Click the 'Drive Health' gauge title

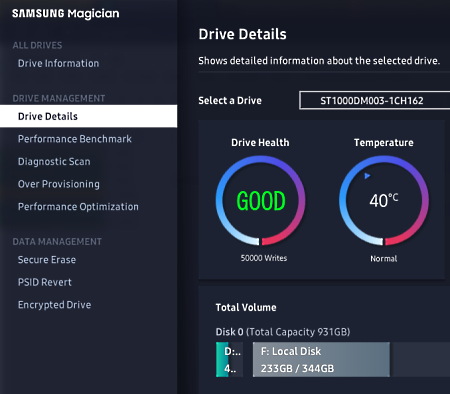coord(260,143)
